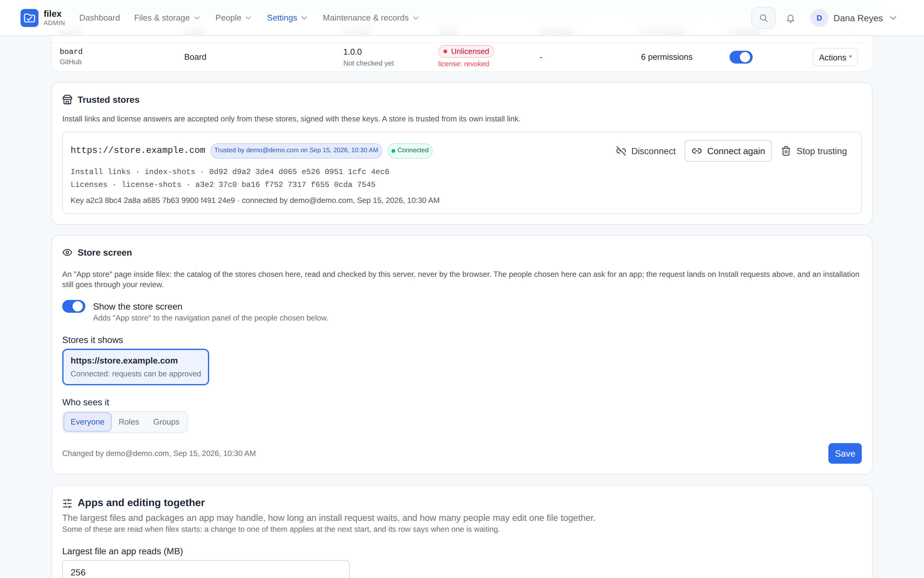Viewport: 924px width, 578px height.
Task: Toggle the board app enabled switch
Action: [741, 57]
